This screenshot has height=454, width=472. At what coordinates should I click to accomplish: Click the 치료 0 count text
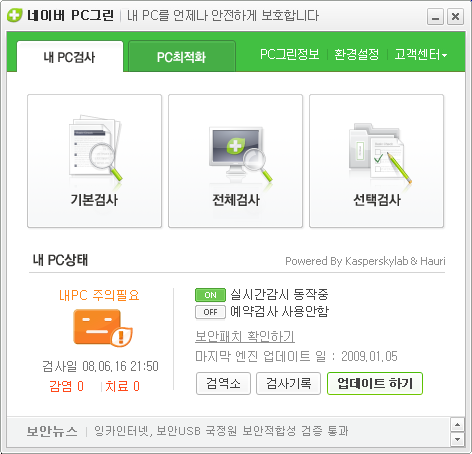click(x=123, y=386)
